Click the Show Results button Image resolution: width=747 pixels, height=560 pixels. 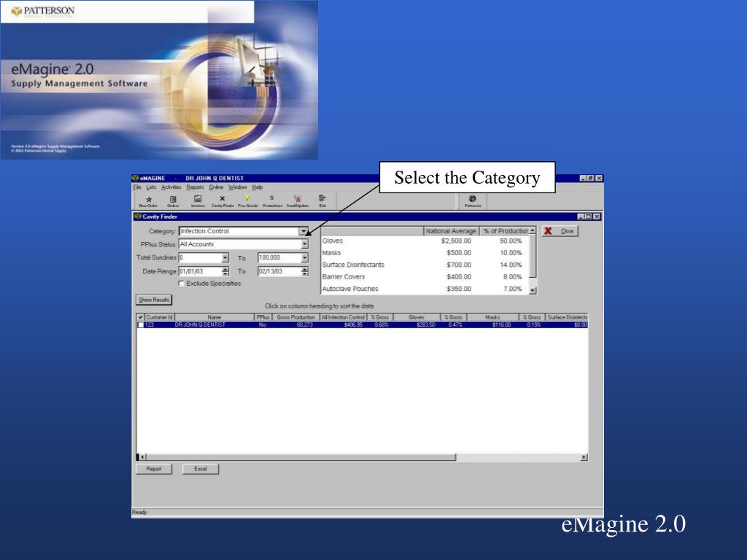[154, 300]
